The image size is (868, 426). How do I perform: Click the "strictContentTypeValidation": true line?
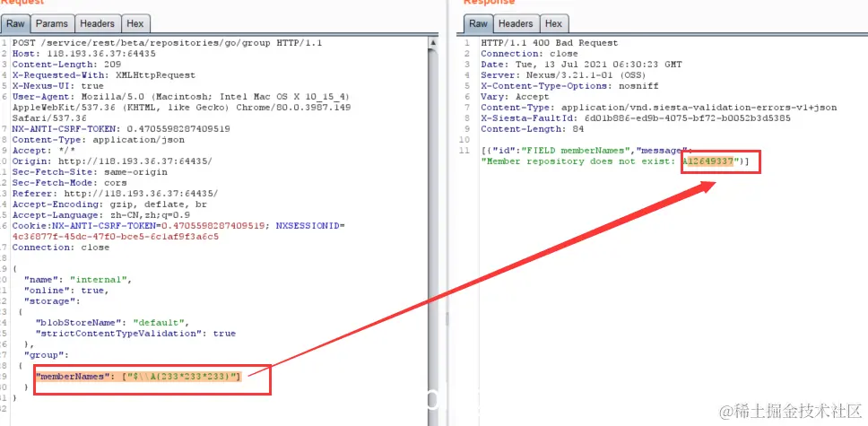click(135, 334)
